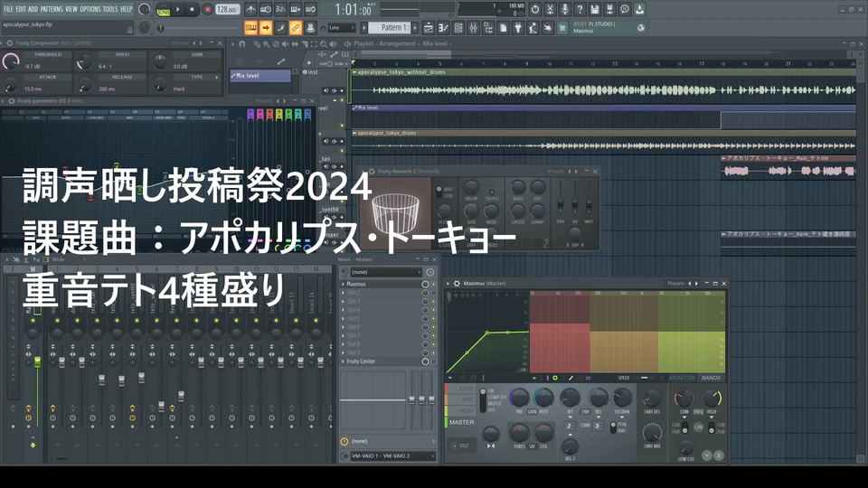Open the VM-VAIO 1 - VM-VAIO 2 output dropdown

tap(393, 455)
